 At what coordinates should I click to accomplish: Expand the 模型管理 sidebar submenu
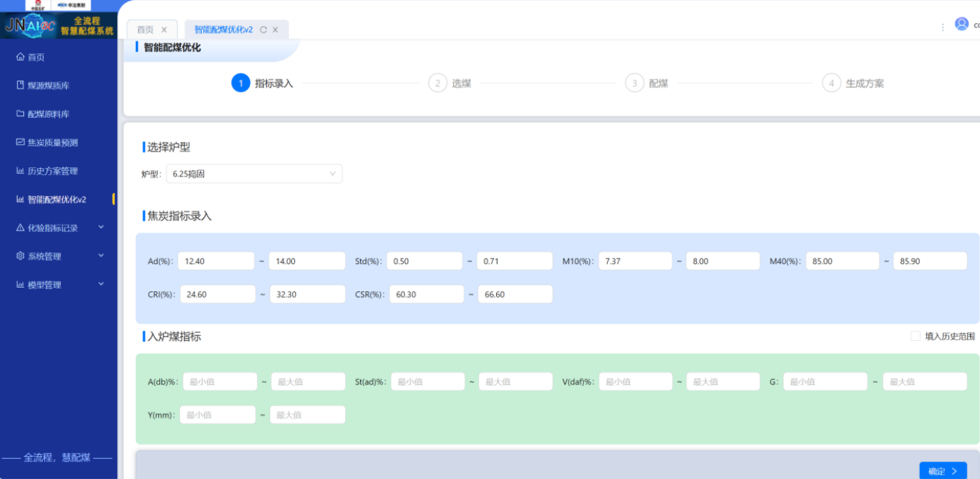[101, 285]
